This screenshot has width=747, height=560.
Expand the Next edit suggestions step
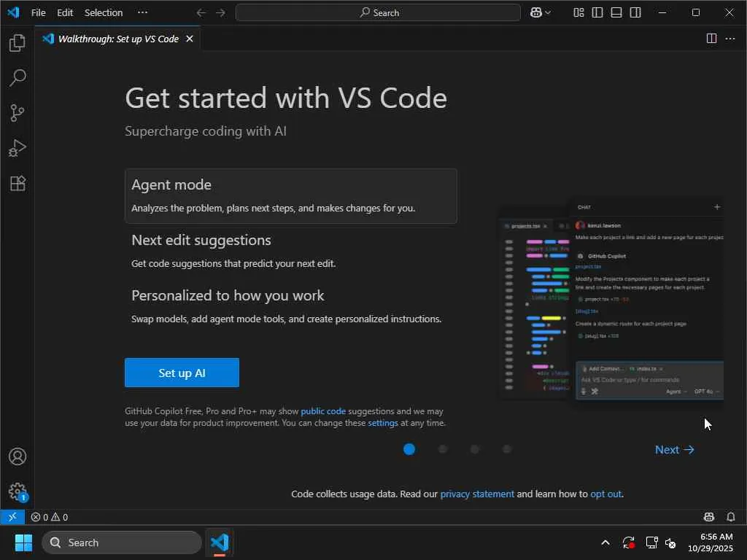click(290, 251)
